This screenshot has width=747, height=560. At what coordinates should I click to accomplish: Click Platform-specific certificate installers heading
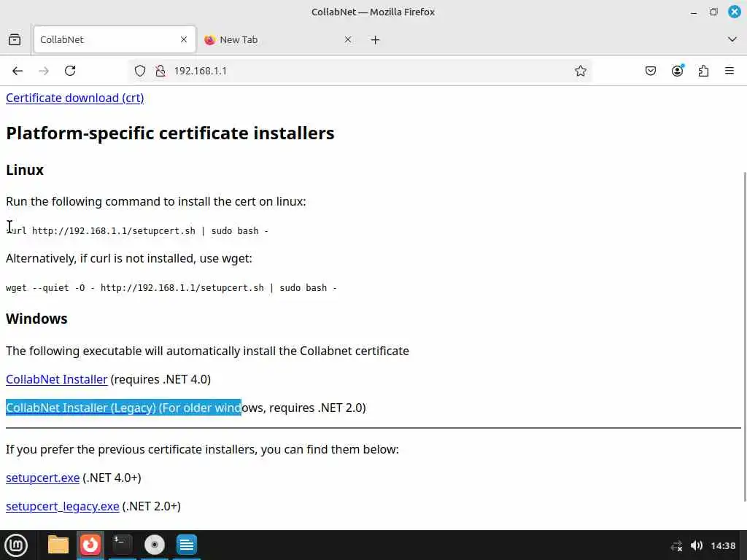pyautogui.click(x=170, y=133)
